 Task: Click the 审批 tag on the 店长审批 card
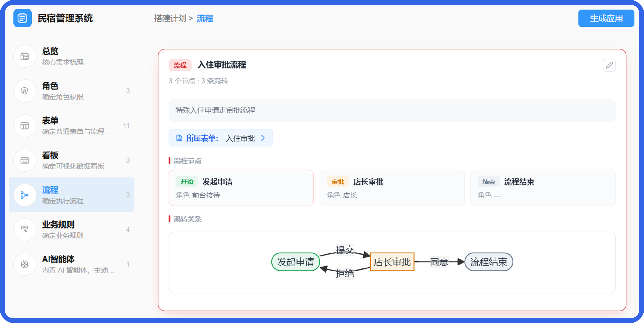[x=338, y=182]
